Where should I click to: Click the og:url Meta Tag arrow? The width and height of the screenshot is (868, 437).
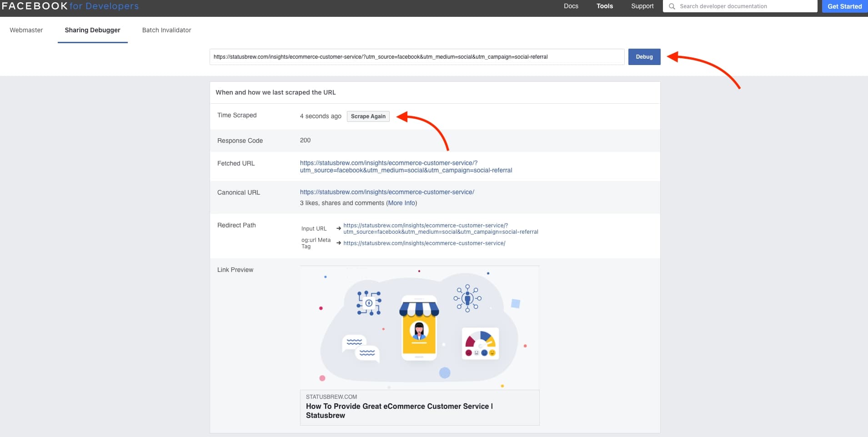tap(337, 243)
